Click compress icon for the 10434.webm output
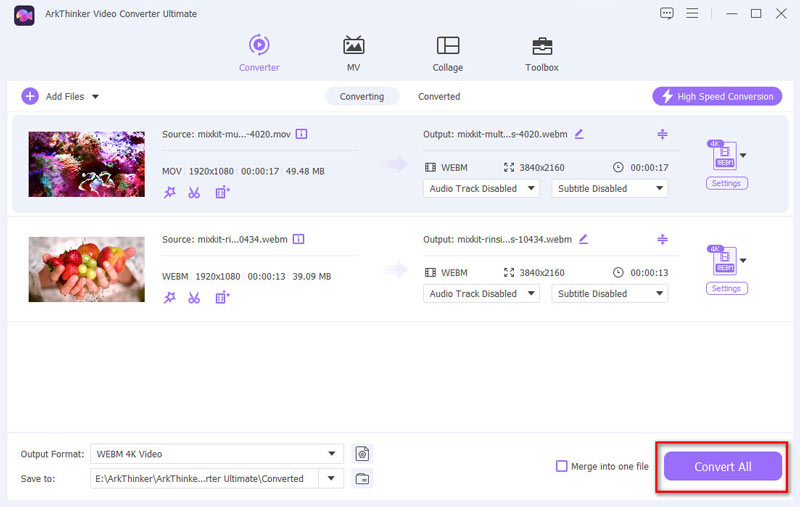Viewport: 800px width, 507px height. coord(662,239)
